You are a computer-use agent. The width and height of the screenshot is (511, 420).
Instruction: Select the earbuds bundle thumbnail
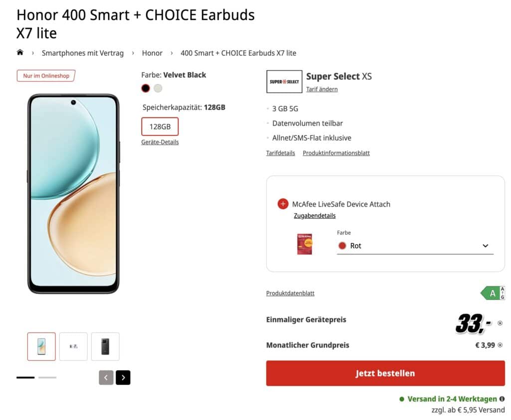73,346
